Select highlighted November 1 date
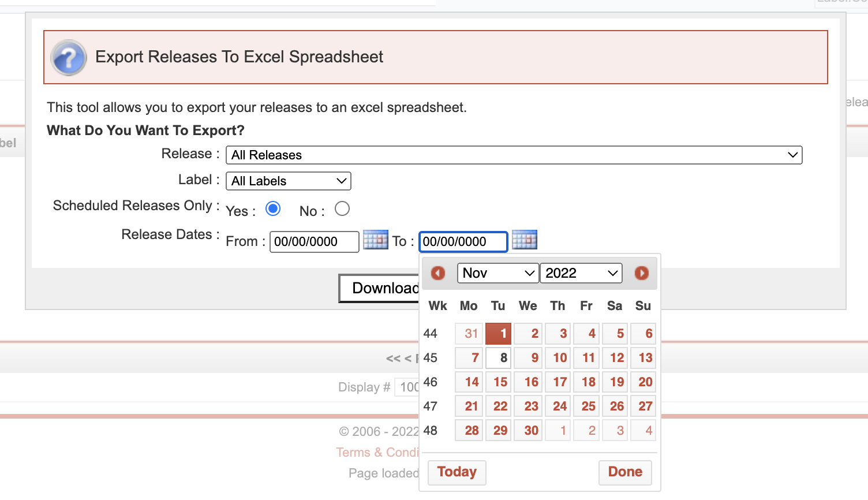The width and height of the screenshot is (868, 500). (499, 334)
